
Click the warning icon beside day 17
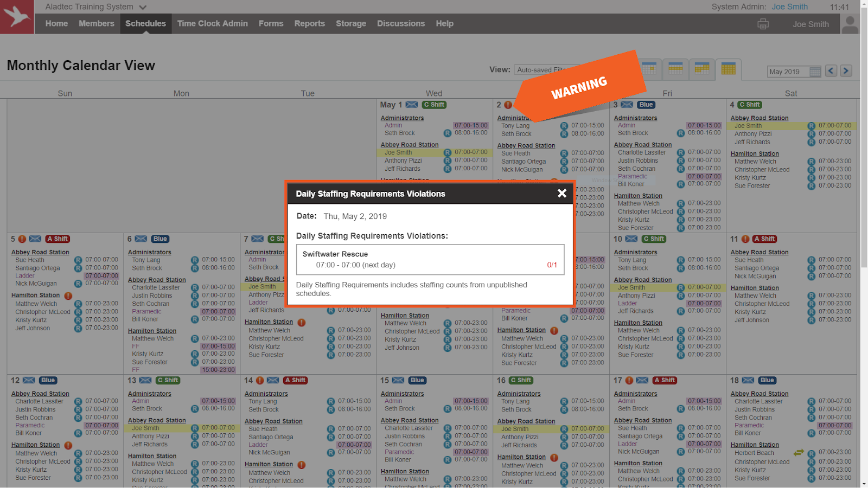click(629, 381)
